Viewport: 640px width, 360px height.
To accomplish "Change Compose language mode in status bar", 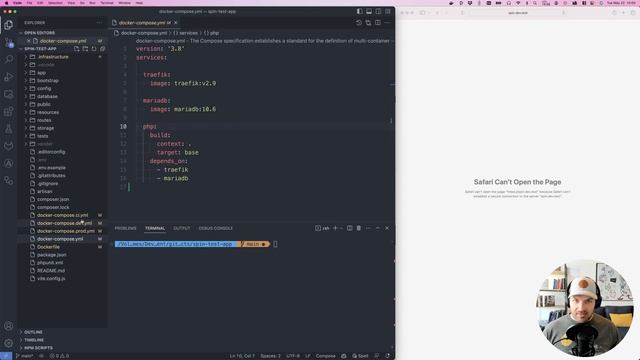I will [325, 356].
